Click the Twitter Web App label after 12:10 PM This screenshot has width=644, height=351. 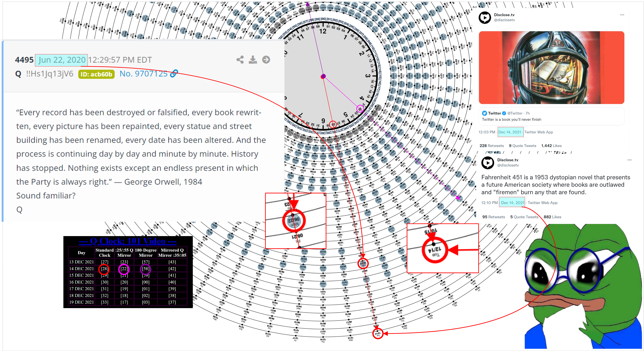coord(543,203)
